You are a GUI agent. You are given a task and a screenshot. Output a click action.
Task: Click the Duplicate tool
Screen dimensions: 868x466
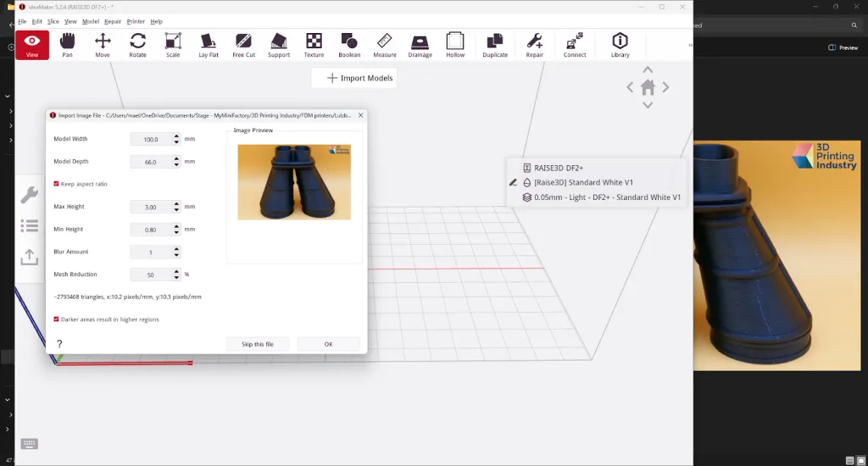coord(495,46)
